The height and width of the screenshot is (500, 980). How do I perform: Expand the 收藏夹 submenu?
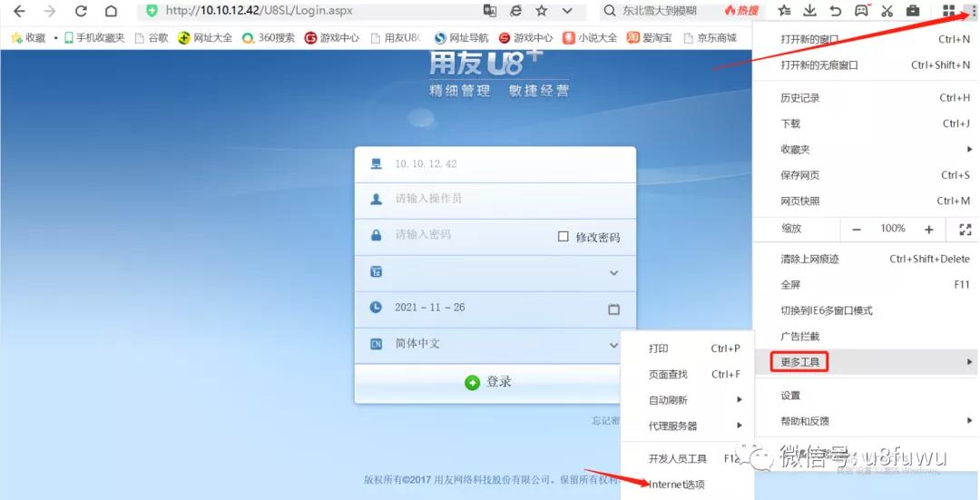click(x=866, y=150)
